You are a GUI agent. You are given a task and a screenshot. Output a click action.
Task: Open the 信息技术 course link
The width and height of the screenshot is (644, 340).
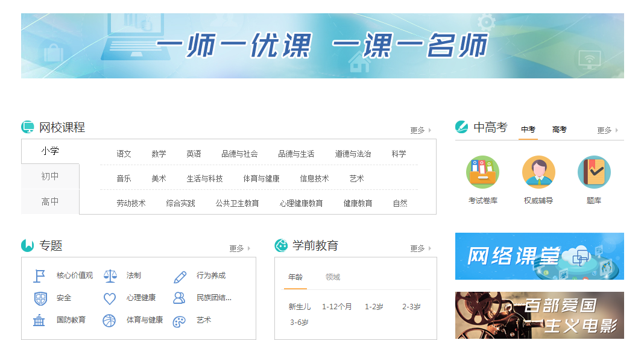314,178
